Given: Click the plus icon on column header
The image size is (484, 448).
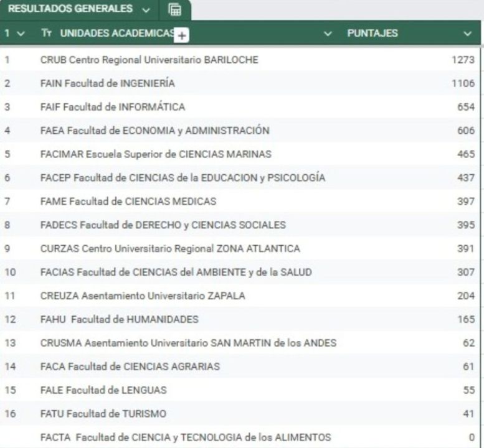Looking at the screenshot, I should point(181,36).
